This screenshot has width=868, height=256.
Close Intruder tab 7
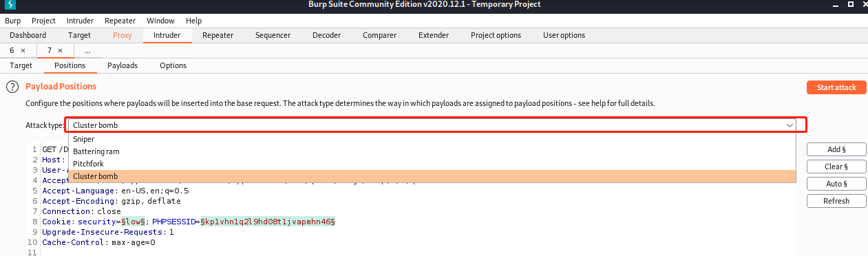click(x=60, y=51)
